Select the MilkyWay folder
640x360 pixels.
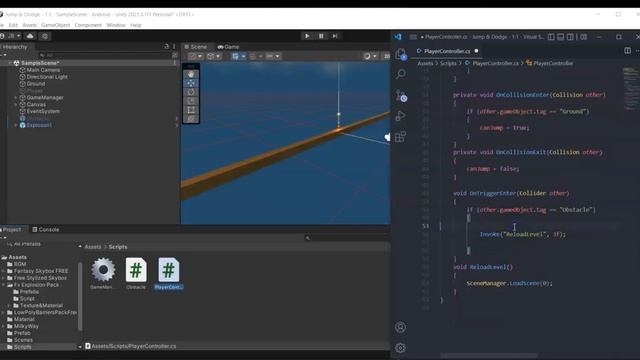click(26, 326)
